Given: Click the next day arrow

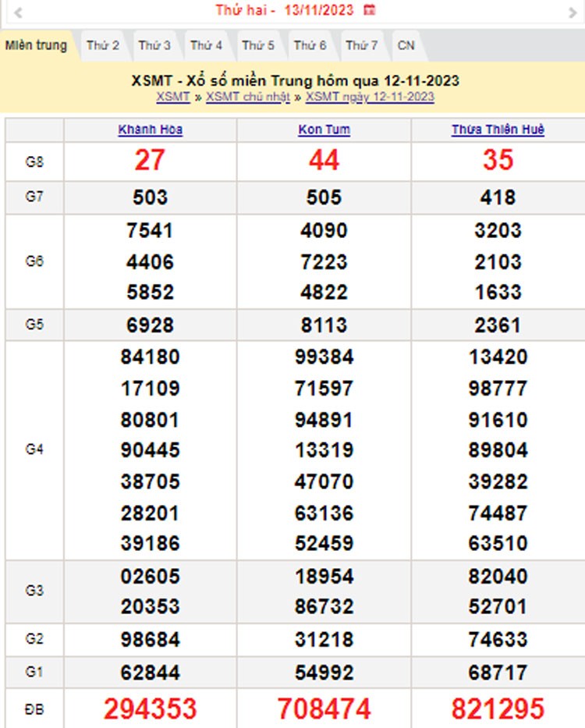Looking at the screenshot, I should (572, 12).
